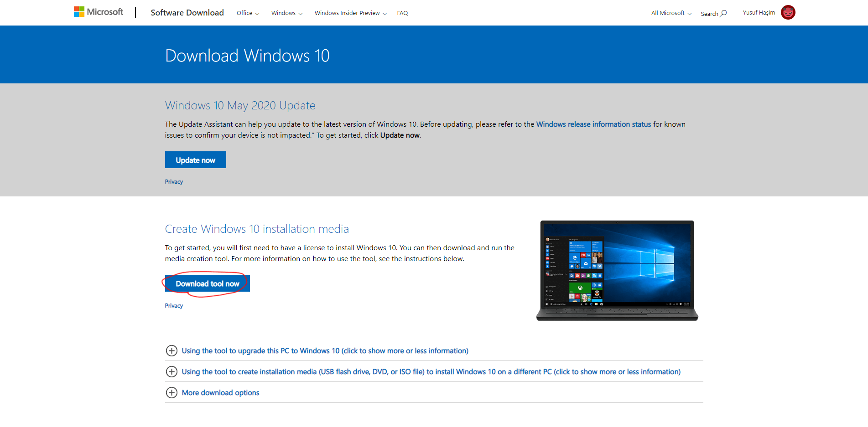The height and width of the screenshot is (427, 868).
Task: Click the Create Windows 10 installation media heading
Action: click(257, 229)
